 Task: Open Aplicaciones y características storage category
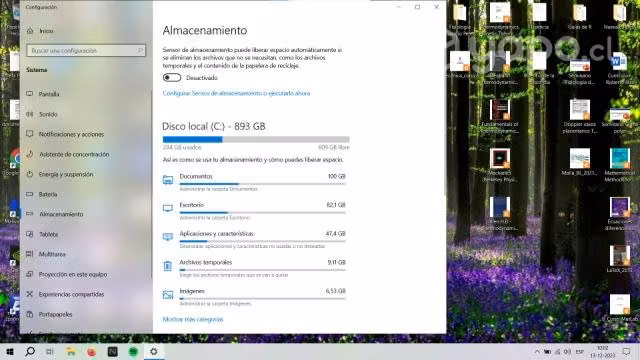pos(254,239)
